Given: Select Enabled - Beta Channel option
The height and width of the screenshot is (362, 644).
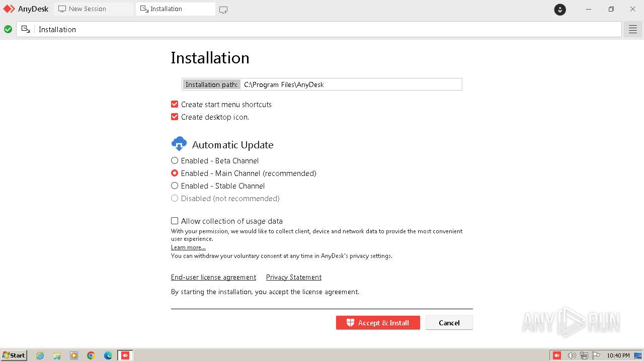Looking at the screenshot, I should coord(175,160).
